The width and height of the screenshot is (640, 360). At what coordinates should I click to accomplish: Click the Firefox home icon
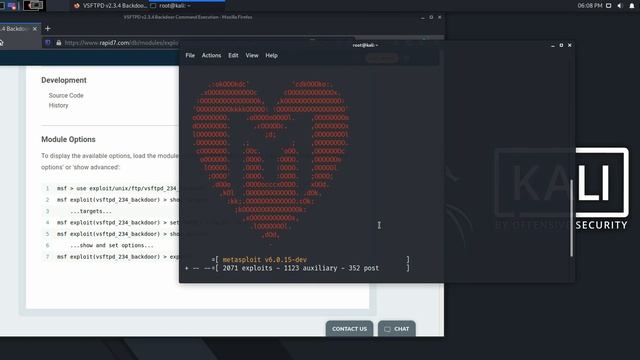1,43
